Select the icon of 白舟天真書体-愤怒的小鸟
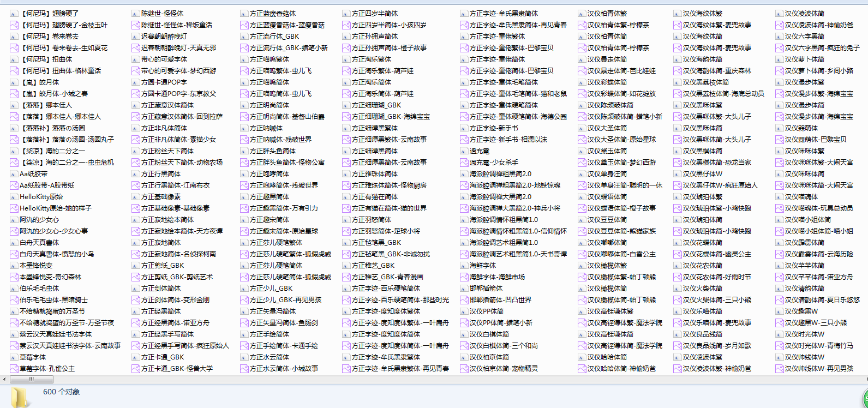 pyautogui.click(x=14, y=254)
